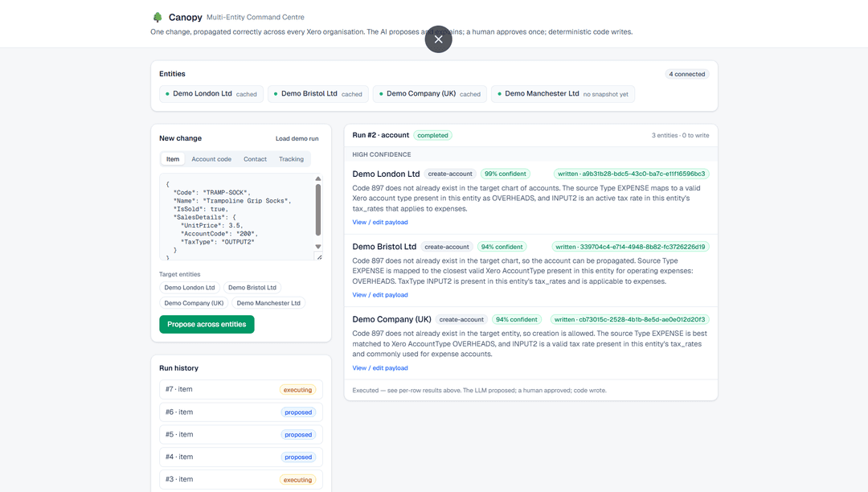The height and width of the screenshot is (492, 868).
Task: Click the completed status badge
Action: pyautogui.click(x=433, y=136)
